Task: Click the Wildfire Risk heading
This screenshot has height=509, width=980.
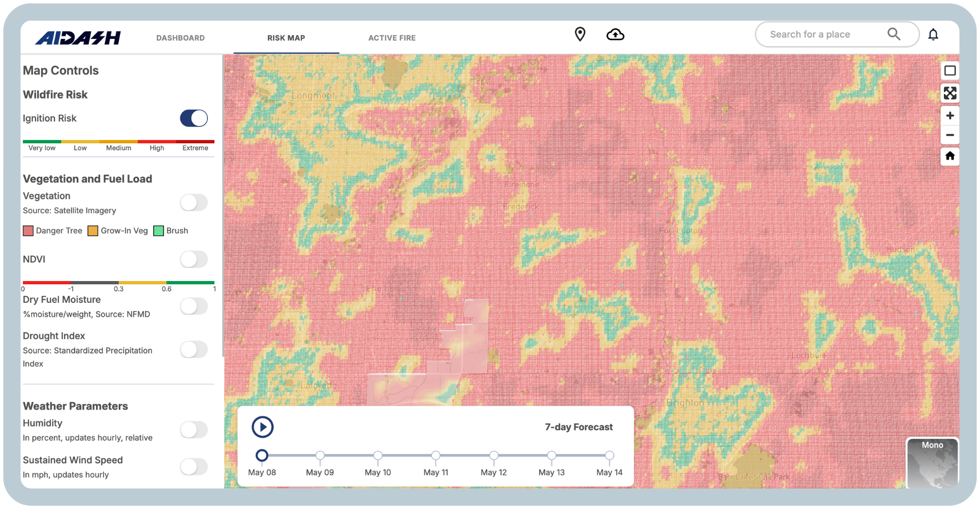Action: (x=55, y=95)
